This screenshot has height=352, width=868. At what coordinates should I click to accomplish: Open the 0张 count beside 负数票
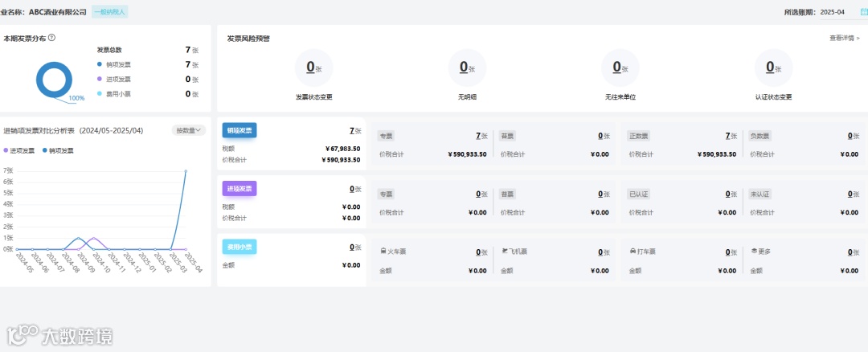click(x=853, y=136)
